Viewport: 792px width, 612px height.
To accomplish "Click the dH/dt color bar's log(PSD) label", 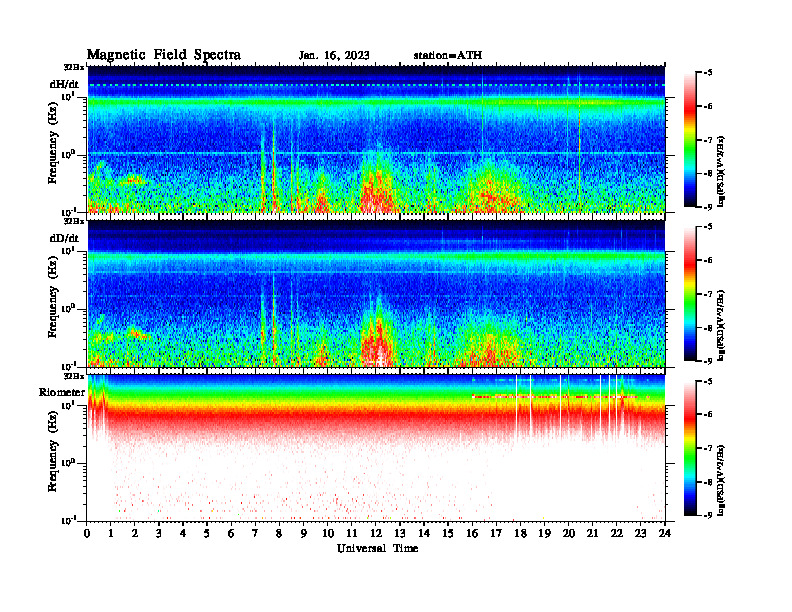I will coord(721,172).
